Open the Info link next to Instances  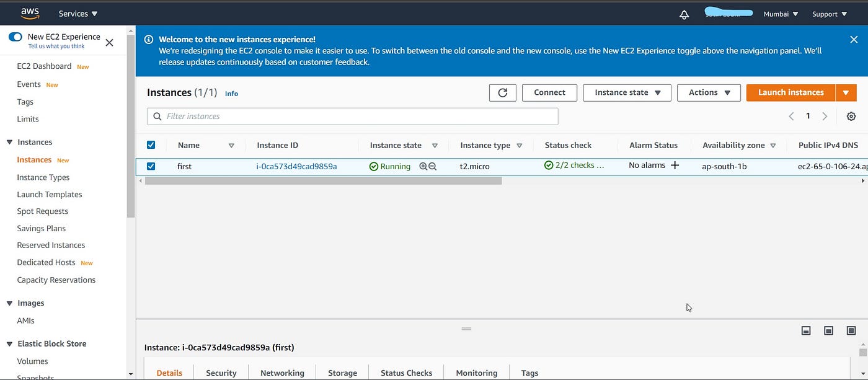point(231,94)
